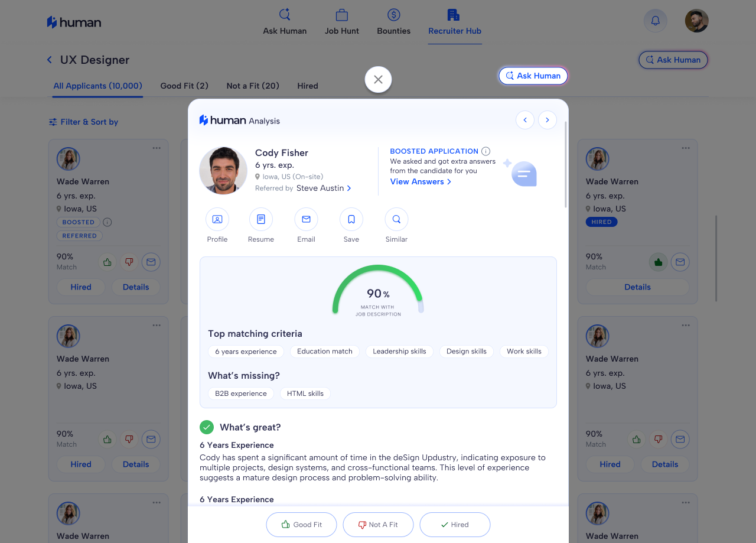The height and width of the screenshot is (543, 756).
Task: Click the Recruiter Hub building icon
Action: click(x=454, y=14)
